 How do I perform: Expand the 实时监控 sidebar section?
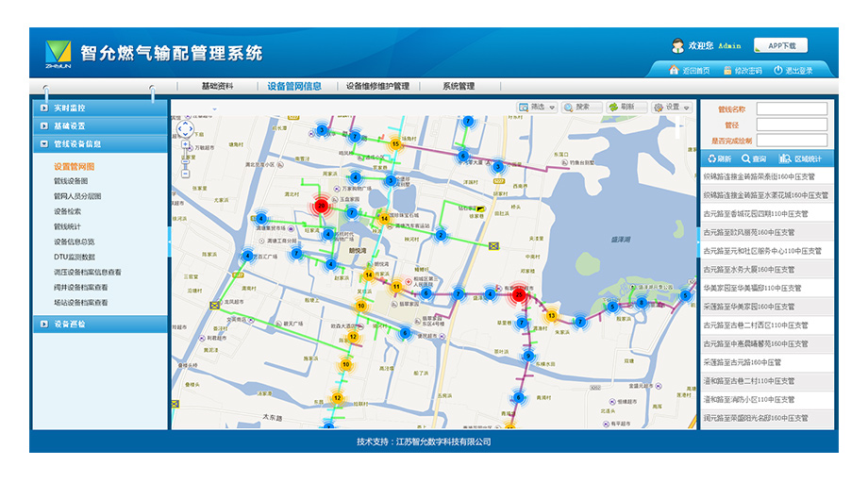click(x=99, y=108)
